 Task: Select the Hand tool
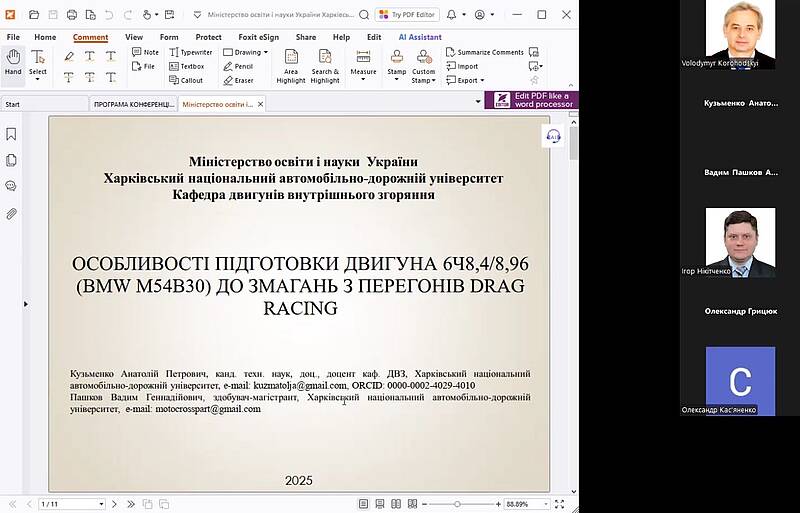[13, 62]
